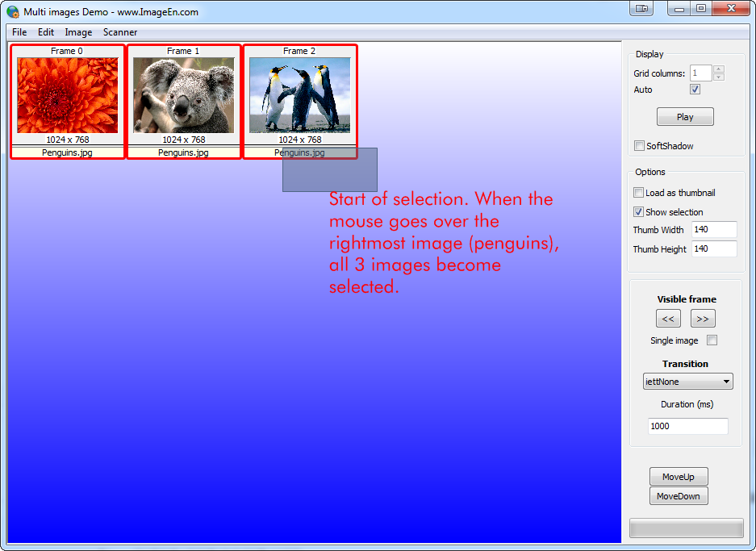Viewport: 756px width, 551px height.
Task: Click the Frame 2 caption text
Action: coord(299,51)
